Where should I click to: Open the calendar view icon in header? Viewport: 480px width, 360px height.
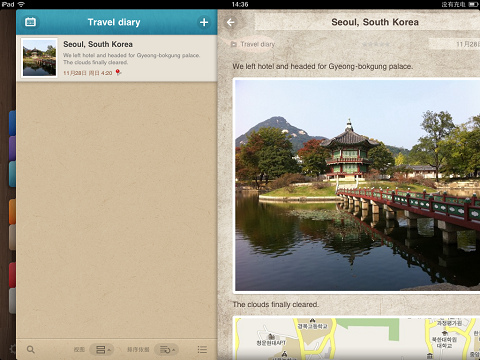click(31, 22)
